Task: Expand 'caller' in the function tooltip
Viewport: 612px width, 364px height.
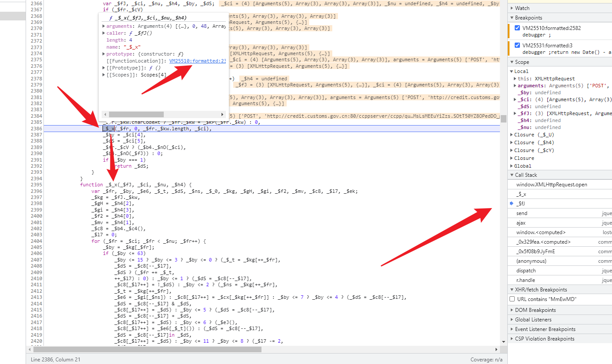Action: click(x=104, y=33)
